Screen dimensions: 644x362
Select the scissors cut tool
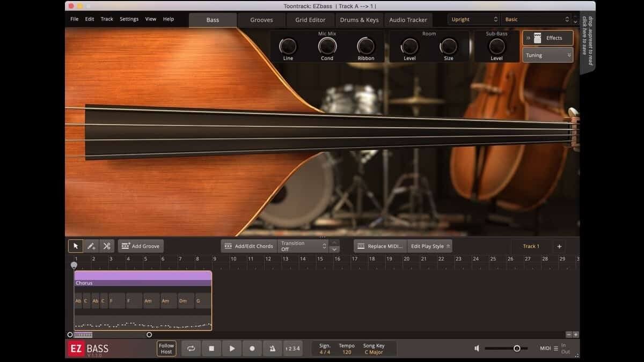coord(106,246)
